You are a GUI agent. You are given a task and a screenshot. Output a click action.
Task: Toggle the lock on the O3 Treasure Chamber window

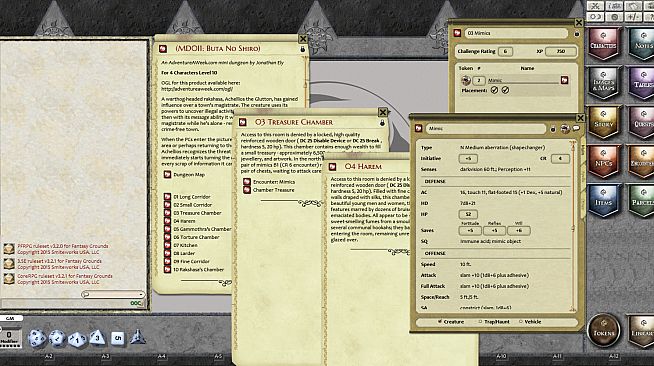click(x=382, y=123)
